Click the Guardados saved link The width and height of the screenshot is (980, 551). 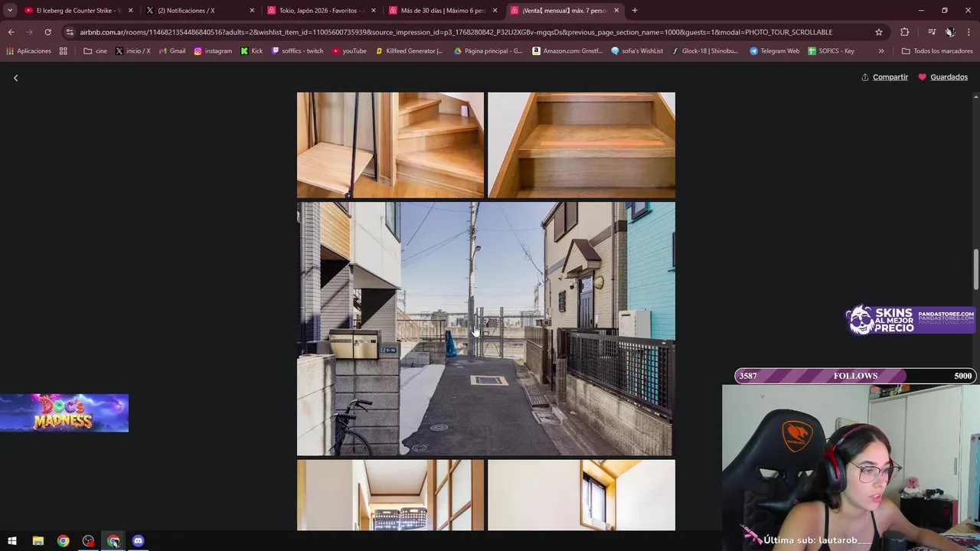pyautogui.click(x=942, y=77)
